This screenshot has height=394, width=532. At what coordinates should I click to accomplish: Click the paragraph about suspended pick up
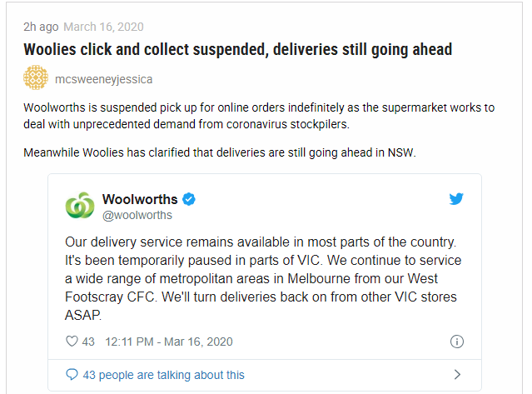259,116
